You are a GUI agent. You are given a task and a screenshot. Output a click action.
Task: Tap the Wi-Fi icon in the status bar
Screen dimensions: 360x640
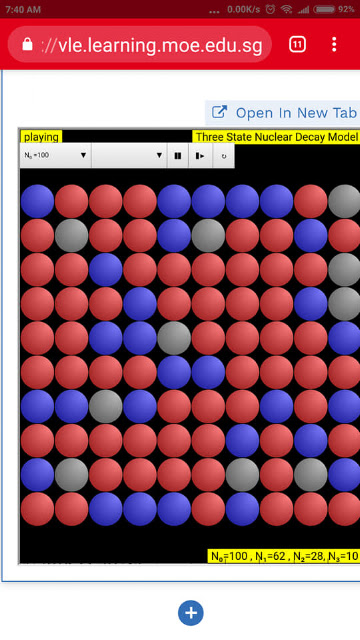[287, 9]
